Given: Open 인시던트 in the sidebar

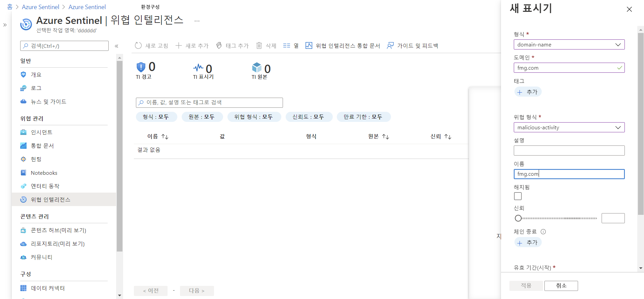Looking at the screenshot, I should tap(64, 132).
